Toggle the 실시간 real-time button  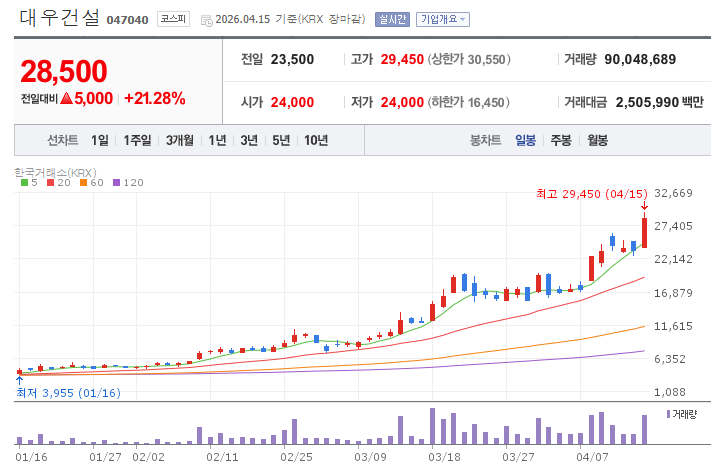tap(392, 20)
